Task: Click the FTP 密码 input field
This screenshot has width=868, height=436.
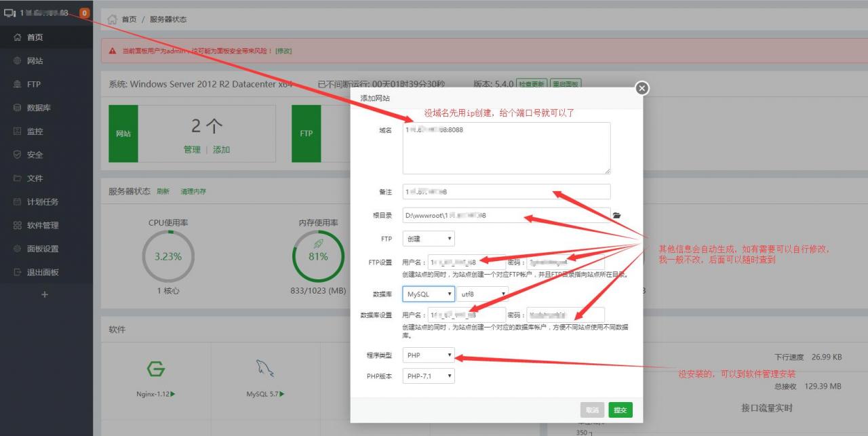Action: point(566,262)
